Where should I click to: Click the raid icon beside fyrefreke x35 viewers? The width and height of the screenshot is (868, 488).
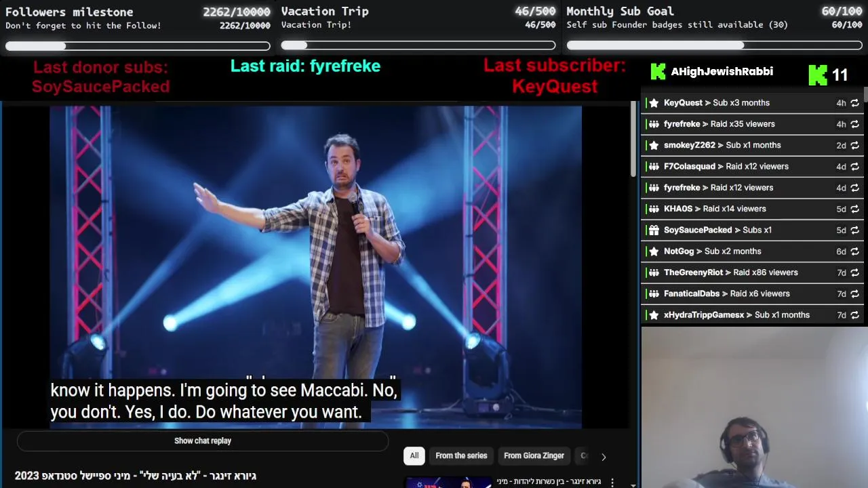[654, 124]
